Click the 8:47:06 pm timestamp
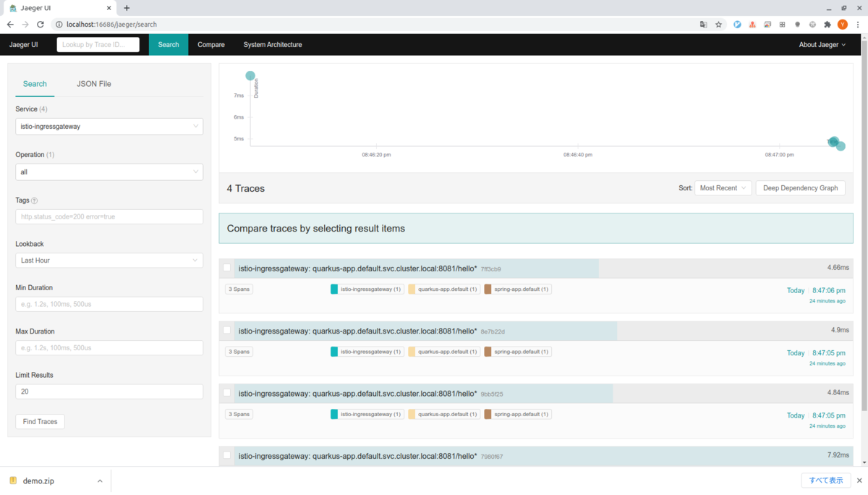This screenshot has height=495, width=868. [829, 290]
